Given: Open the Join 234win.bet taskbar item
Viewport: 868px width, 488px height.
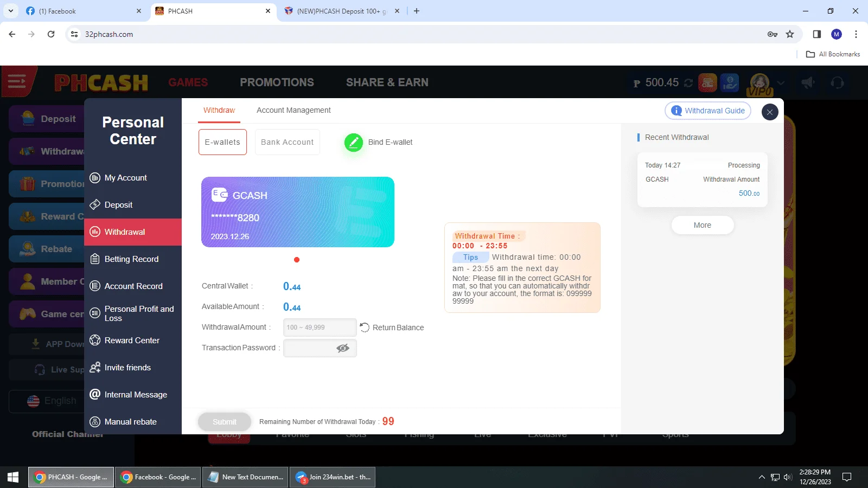Looking at the screenshot, I should tap(333, 477).
